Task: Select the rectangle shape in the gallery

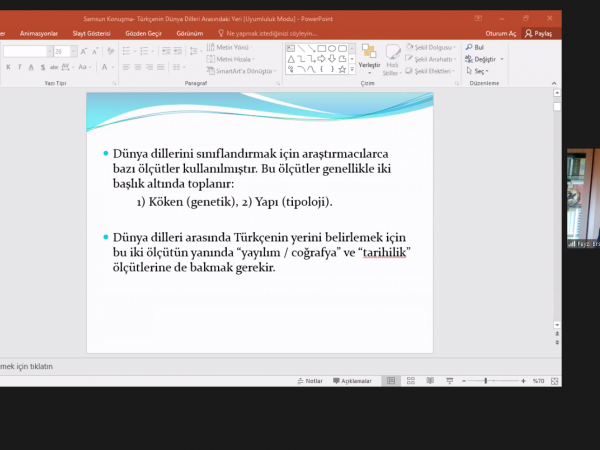Action: coord(322,49)
